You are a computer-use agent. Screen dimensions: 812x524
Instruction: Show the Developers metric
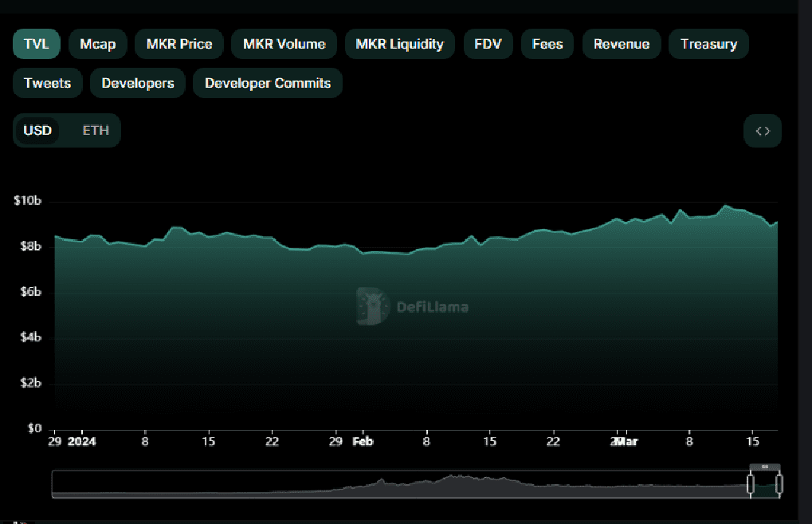point(138,83)
